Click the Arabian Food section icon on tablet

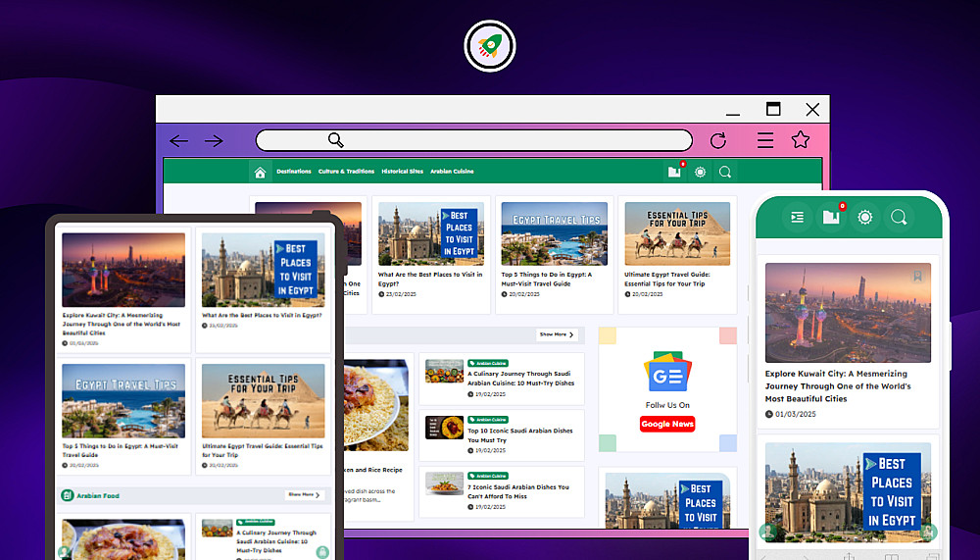point(68,495)
